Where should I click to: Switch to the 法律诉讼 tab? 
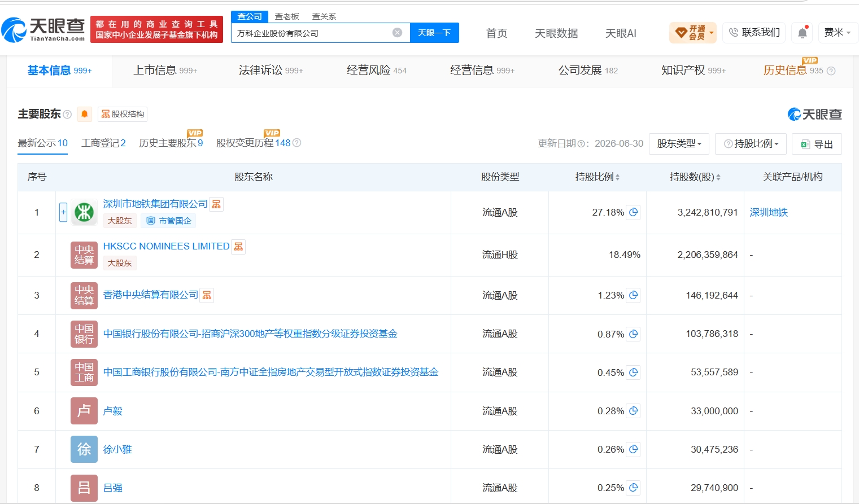(x=271, y=71)
